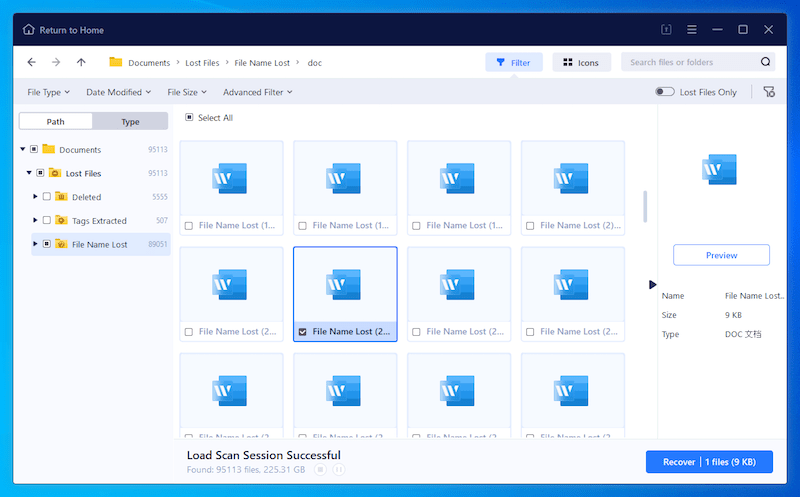Screen dimensions: 800x497
Task: Check the Lost Files tree checkbox
Action: (40, 173)
